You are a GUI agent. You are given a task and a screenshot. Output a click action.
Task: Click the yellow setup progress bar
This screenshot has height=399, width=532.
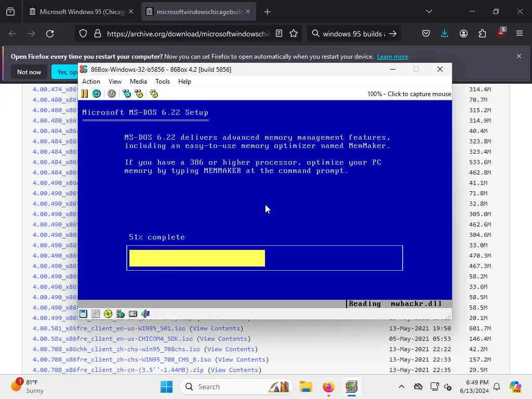tap(197, 258)
